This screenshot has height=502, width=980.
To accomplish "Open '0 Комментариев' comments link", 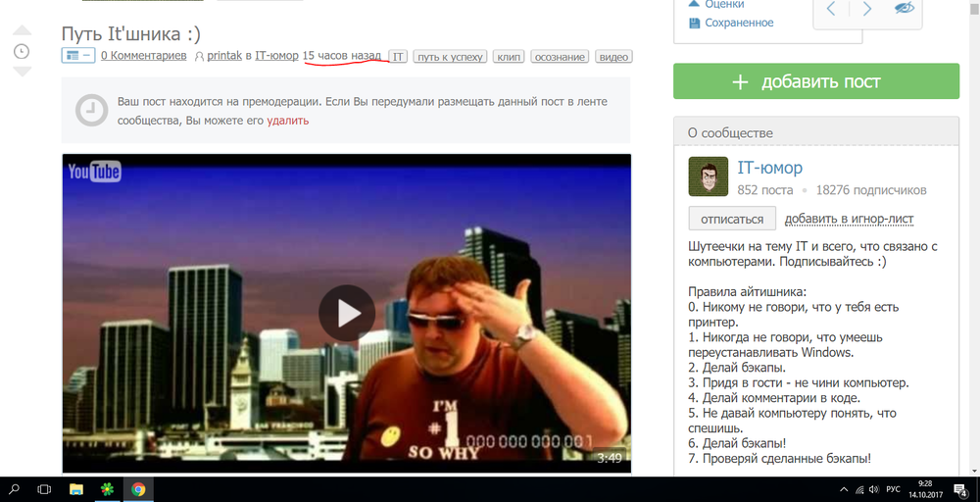I will [x=143, y=56].
